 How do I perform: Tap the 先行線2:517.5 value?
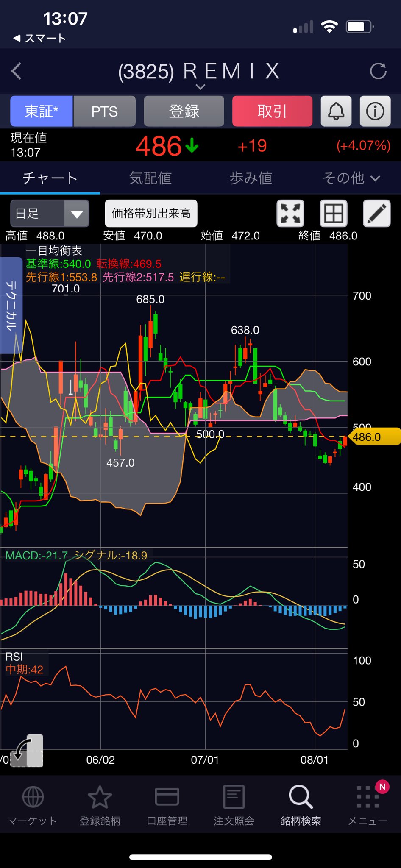pyautogui.click(x=138, y=277)
